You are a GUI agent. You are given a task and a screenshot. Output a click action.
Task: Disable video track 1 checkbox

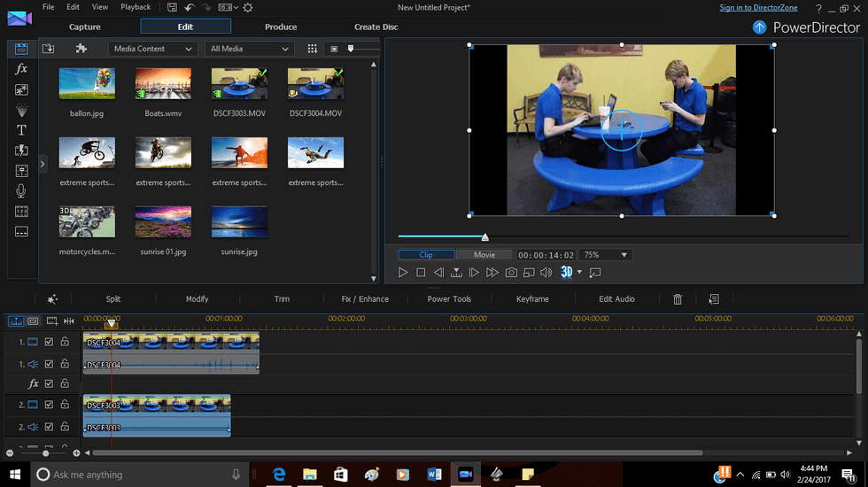(50, 342)
